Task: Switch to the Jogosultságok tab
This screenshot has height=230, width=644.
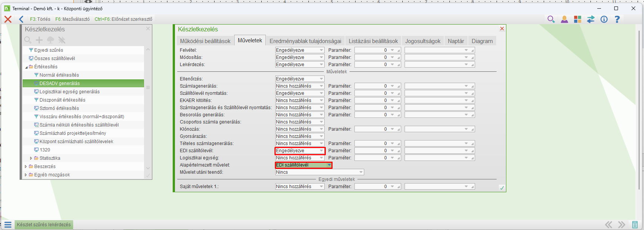Action: pos(423,41)
